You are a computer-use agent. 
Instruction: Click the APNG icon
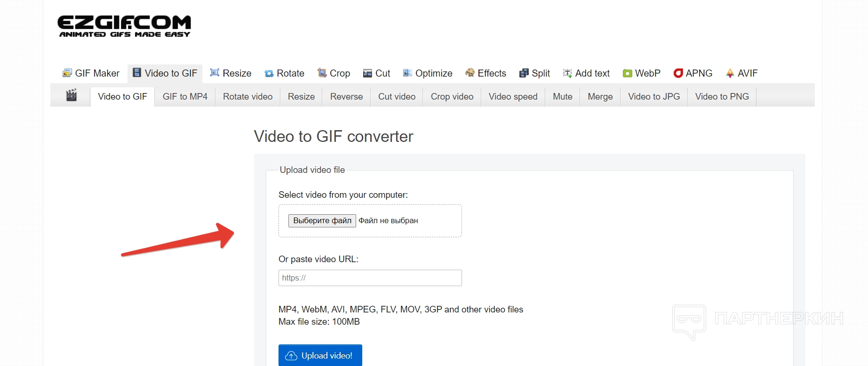tap(678, 73)
